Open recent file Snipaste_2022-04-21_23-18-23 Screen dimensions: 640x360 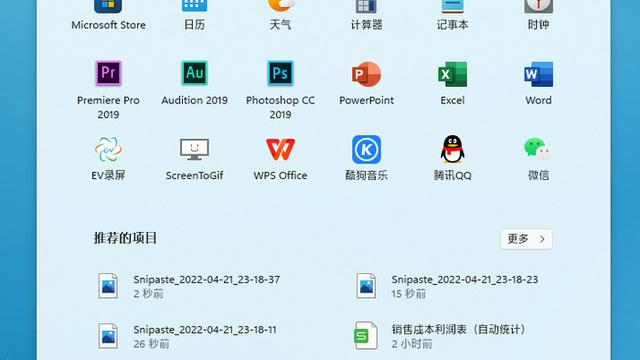447,286
